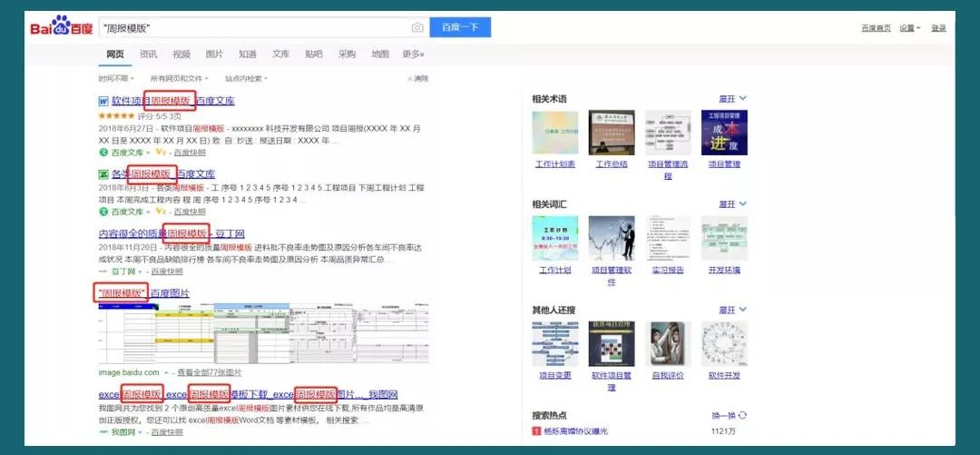Switch to the 知道 tab
The height and width of the screenshot is (455, 980).
pyautogui.click(x=248, y=54)
